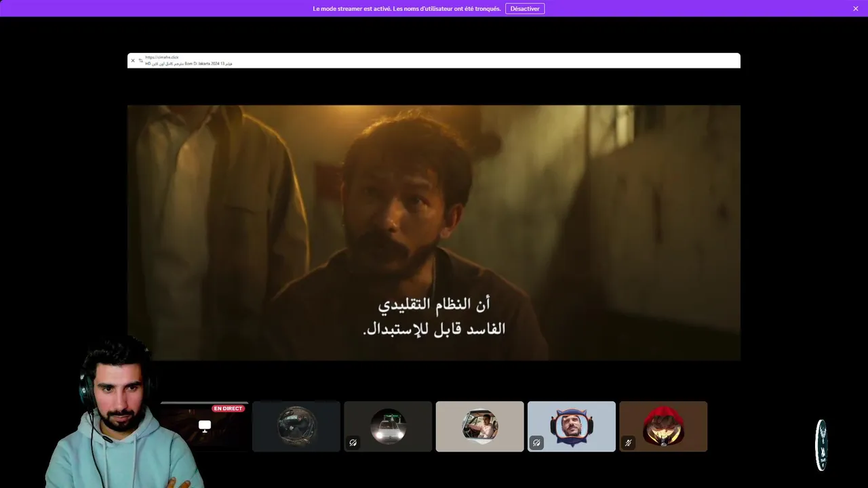
Task: Select the beige tile with driver avatar
Action: [x=479, y=426]
